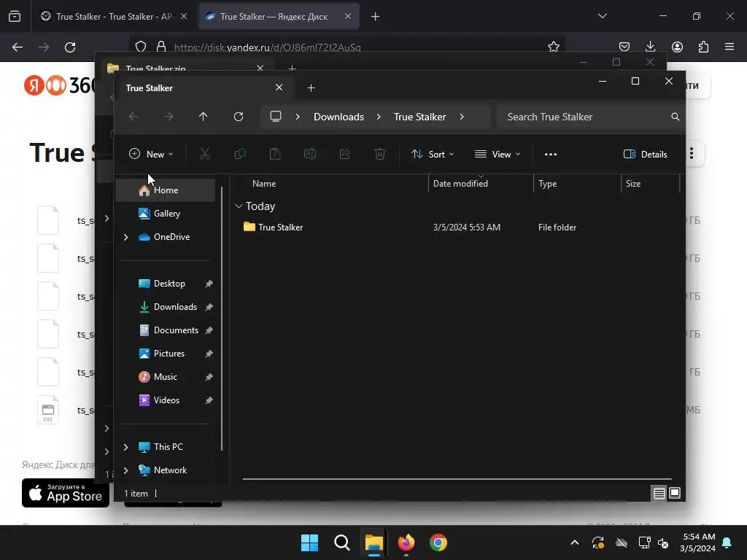The height and width of the screenshot is (560, 747).
Task: Click Downloads breadcrumb in address bar
Action: tap(338, 117)
